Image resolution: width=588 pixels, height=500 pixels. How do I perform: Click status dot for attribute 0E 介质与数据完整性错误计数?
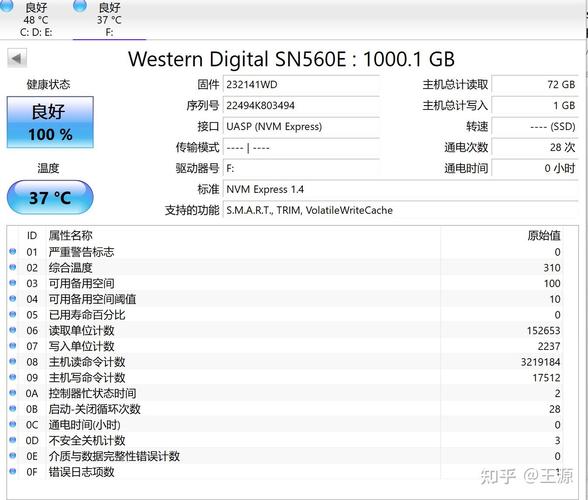(x=13, y=456)
